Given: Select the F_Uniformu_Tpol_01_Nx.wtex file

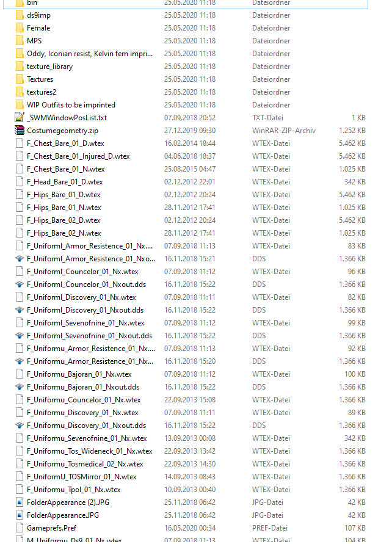Looking at the screenshot, I should pyautogui.click(x=73, y=490).
